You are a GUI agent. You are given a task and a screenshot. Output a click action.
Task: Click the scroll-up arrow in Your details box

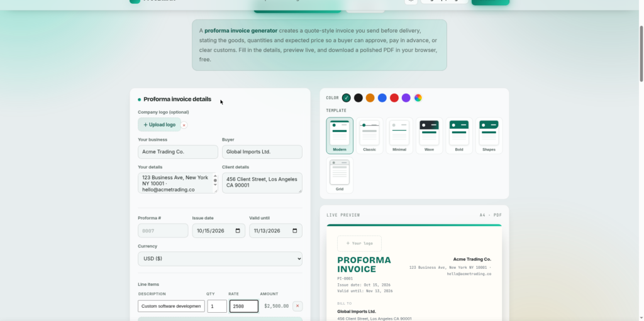[215, 176]
